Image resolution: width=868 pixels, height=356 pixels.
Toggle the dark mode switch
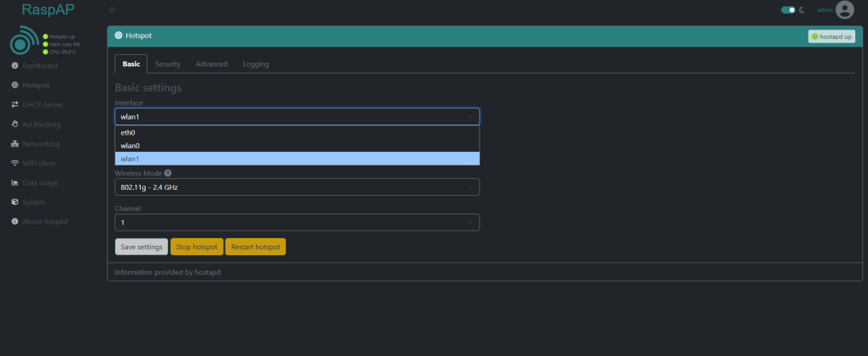[788, 10]
